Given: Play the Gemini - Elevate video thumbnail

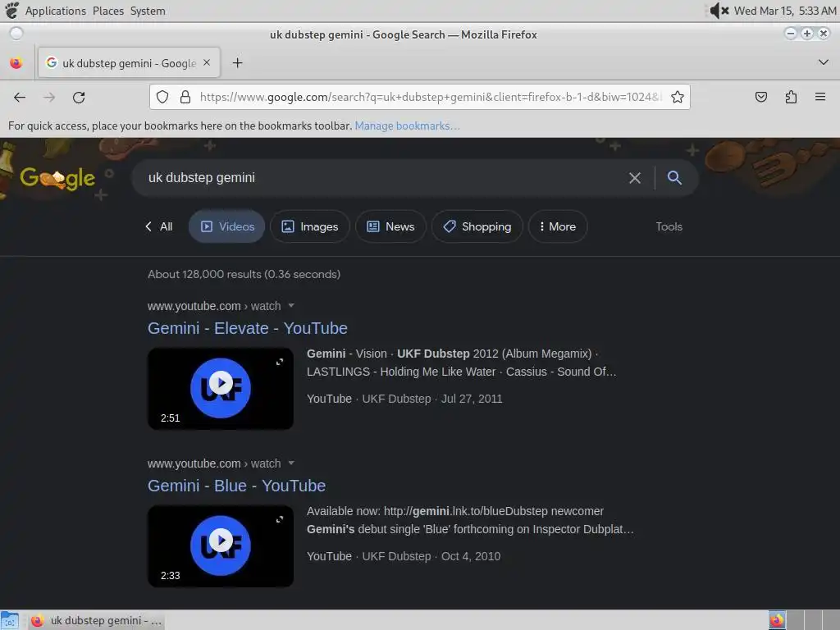Looking at the screenshot, I should coord(221,388).
